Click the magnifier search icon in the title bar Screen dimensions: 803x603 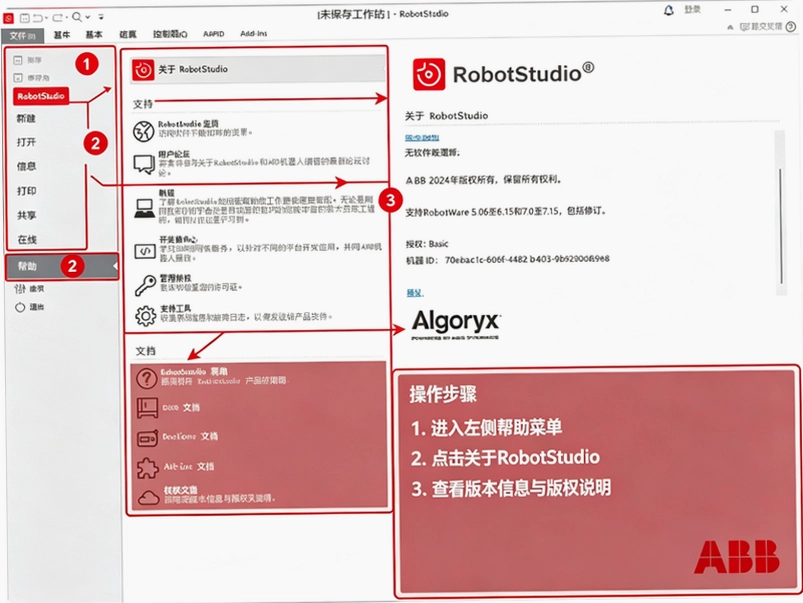click(77, 17)
